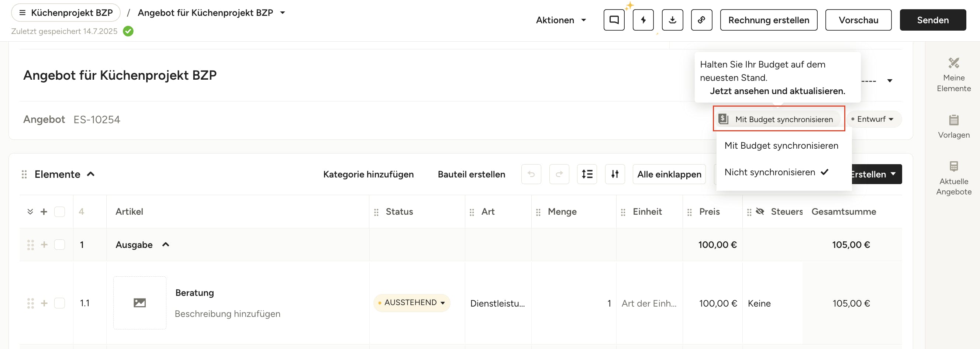
Task: Choose 'Mit Budget synchronisieren' menu option
Action: tap(781, 146)
